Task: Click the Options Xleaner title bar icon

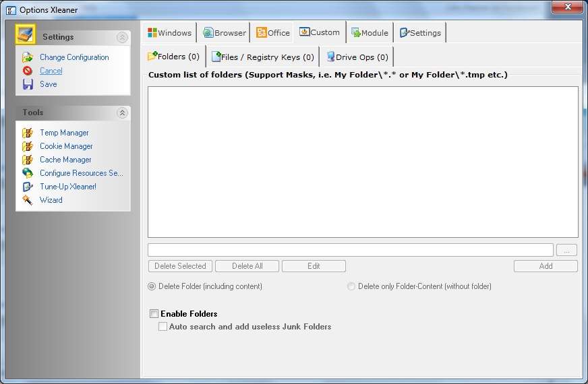Action: (x=11, y=10)
